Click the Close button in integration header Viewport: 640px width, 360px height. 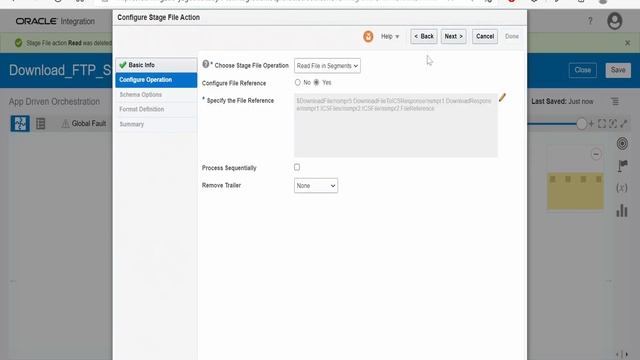582,70
